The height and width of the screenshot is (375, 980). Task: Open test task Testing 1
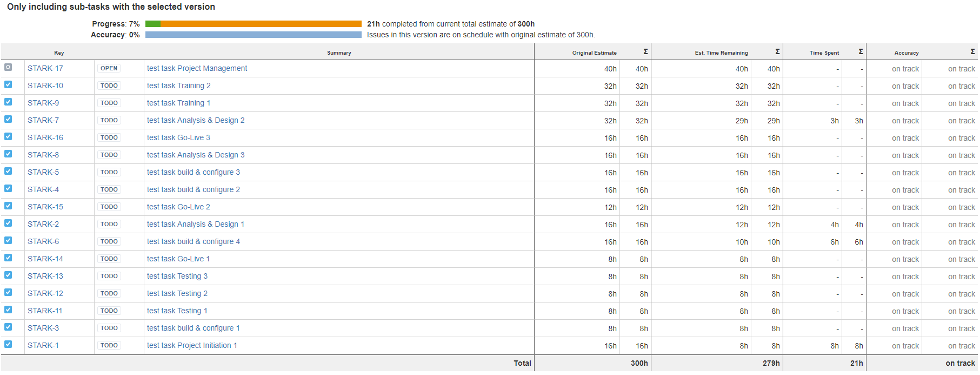(177, 311)
